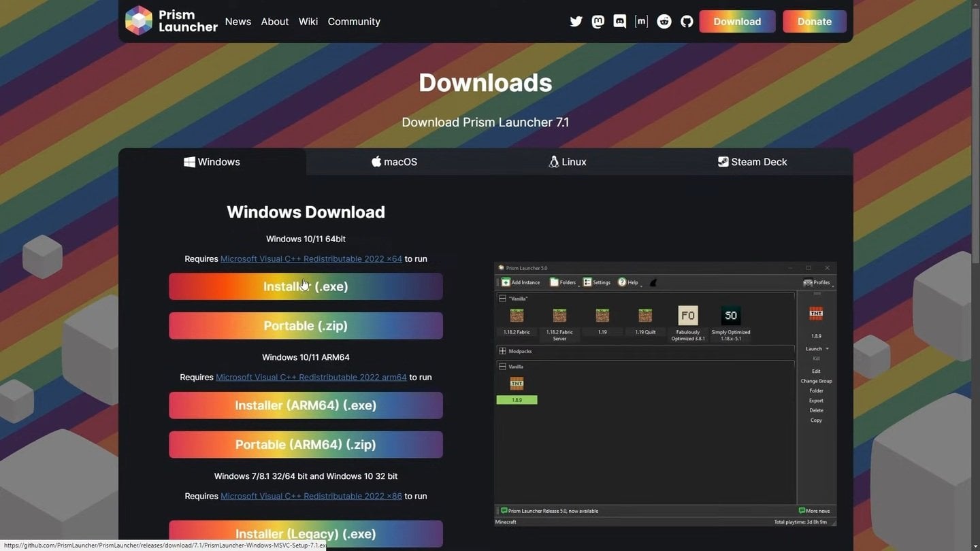
Task: Click the Prism Launcher logo icon
Action: pyautogui.click(x=139, y=20)
